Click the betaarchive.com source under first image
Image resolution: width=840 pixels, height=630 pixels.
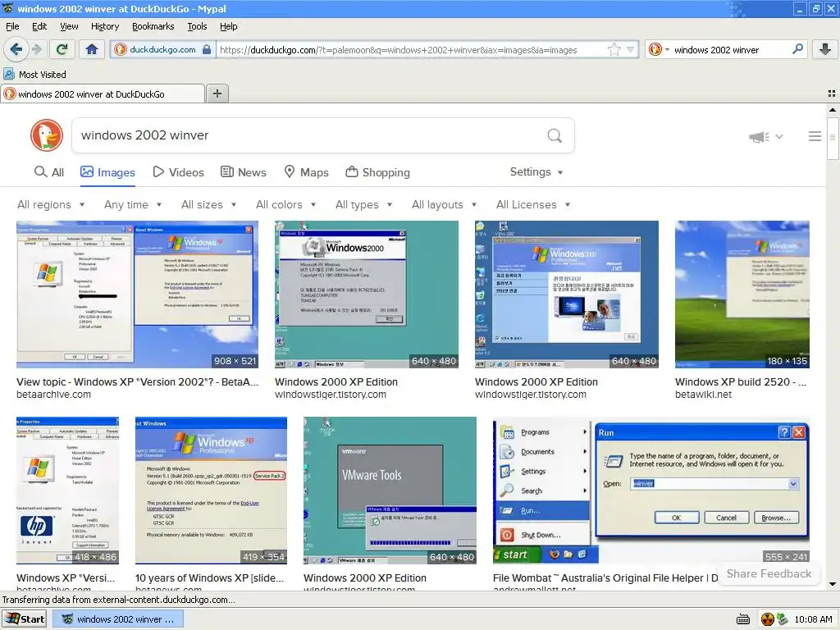coord(53,395)
